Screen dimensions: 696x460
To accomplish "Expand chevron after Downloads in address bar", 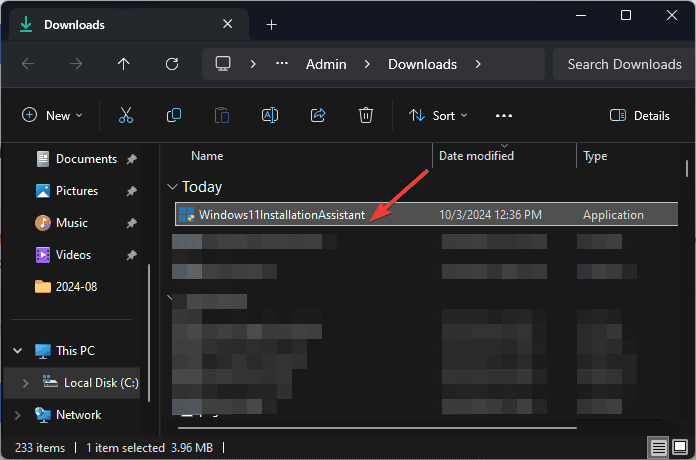I will (478, 64).
